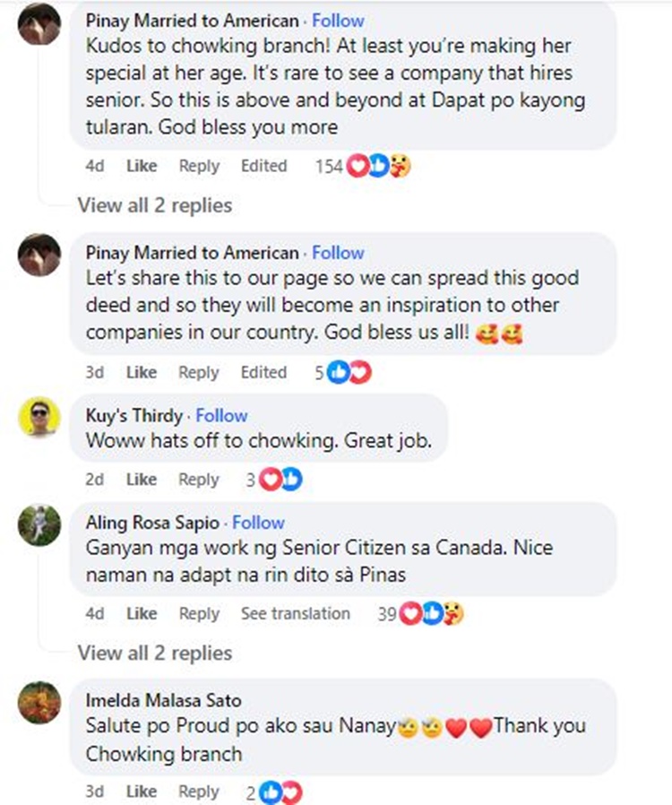The image size is (672, 805).
Task: Like Aling Rosa Sapio's comment
Action: coord(141,614)
